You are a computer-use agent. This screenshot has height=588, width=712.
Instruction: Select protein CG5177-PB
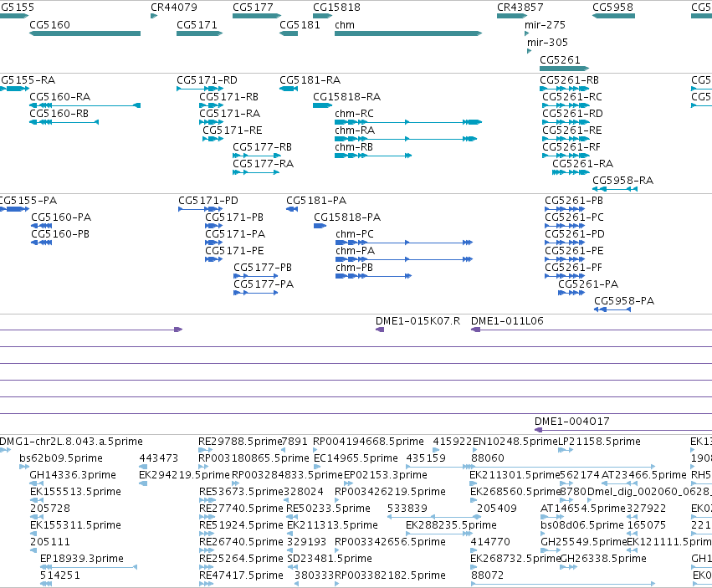pyautogui.click(x=256, y=276)
